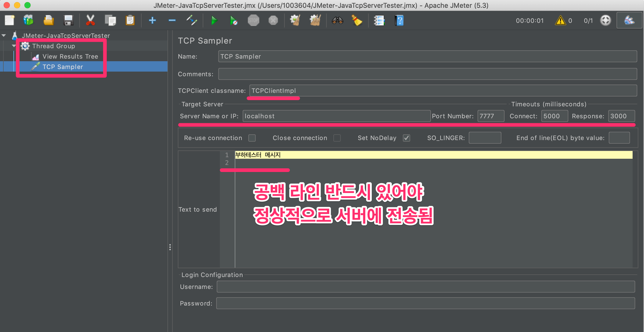Viewport: 644px width, 332px height.
Task: Click the EOL byte value field
Action: click(x=619, y=138)
